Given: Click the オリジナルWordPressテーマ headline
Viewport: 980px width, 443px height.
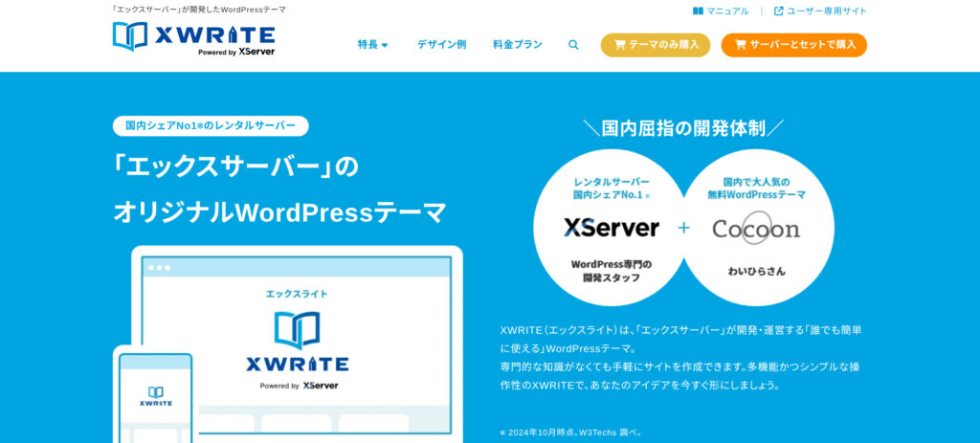Looking at the screenshot, I should pyautogui.click(x=279, y=212).
